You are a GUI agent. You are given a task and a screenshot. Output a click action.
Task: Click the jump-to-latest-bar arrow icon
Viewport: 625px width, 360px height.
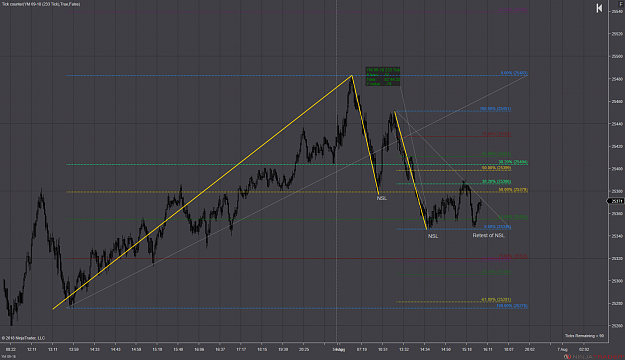pyautogui.click(x=599, y=8)
